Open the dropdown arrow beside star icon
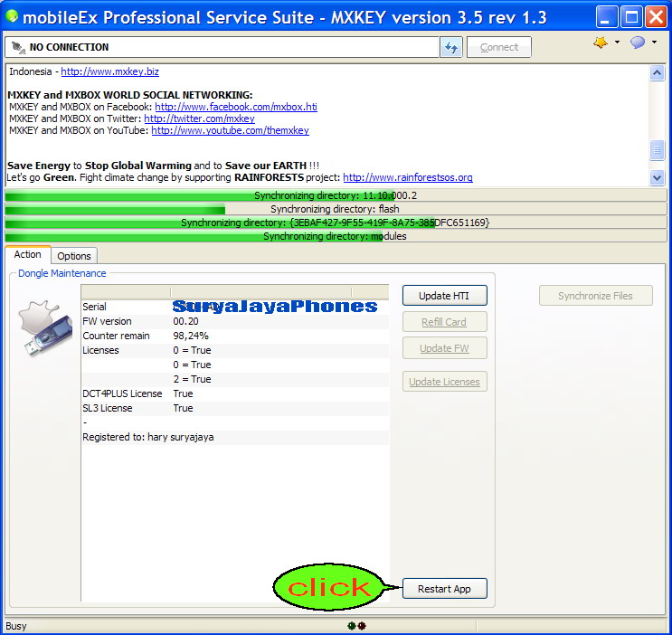The image size is (672, 635). point(617,42)
